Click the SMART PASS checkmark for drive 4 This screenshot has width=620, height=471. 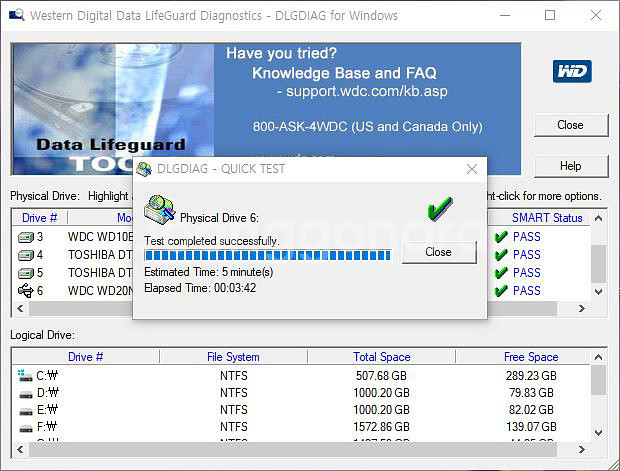pyautogui.click(x=501, y=255)
